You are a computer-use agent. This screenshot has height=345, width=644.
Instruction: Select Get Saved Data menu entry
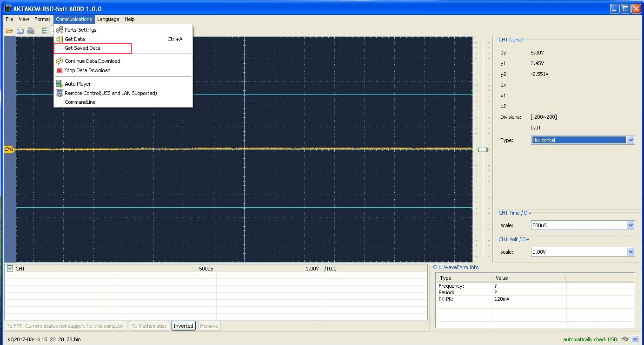tap(82, 48)
